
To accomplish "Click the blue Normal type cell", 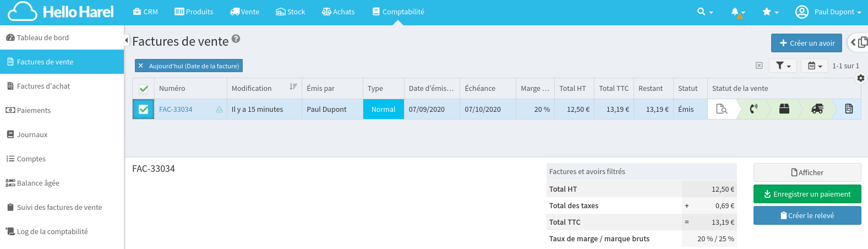I will tap(383, 109).
